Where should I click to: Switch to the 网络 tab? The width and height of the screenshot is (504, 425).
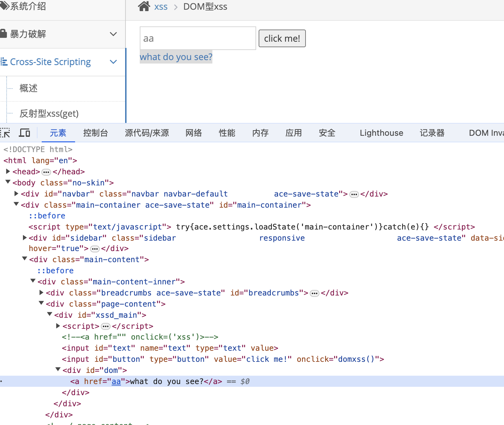(x=194, y=133)
